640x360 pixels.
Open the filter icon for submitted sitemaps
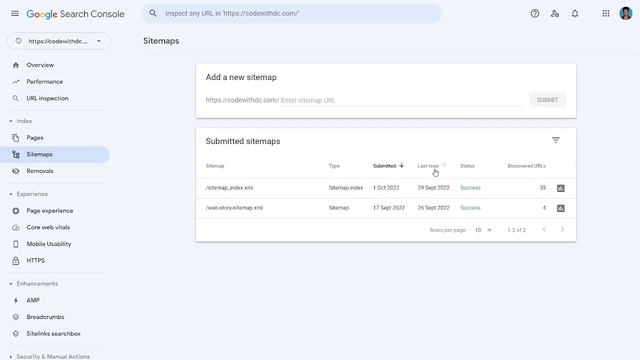pyautogui.click(x=556, y=140)
